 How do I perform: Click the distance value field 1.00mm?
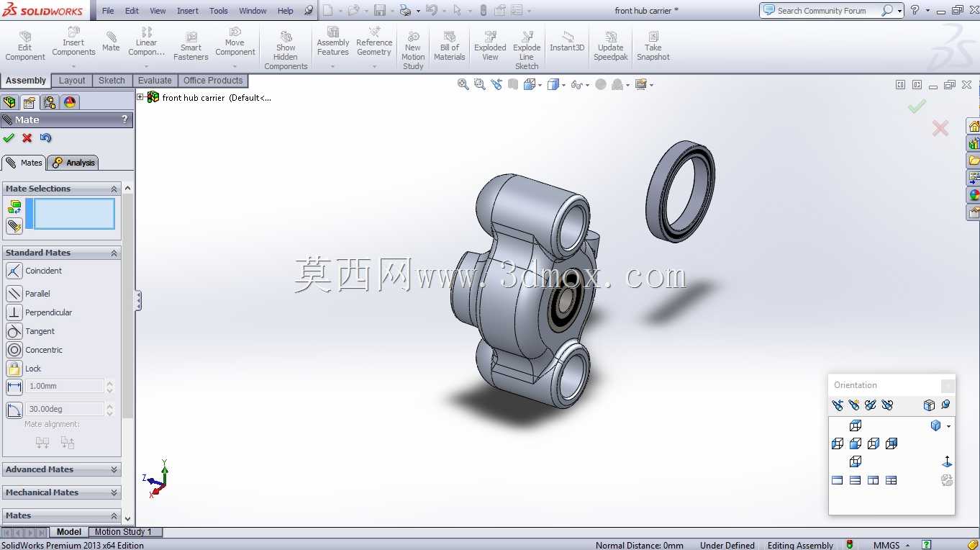point(65,387)
